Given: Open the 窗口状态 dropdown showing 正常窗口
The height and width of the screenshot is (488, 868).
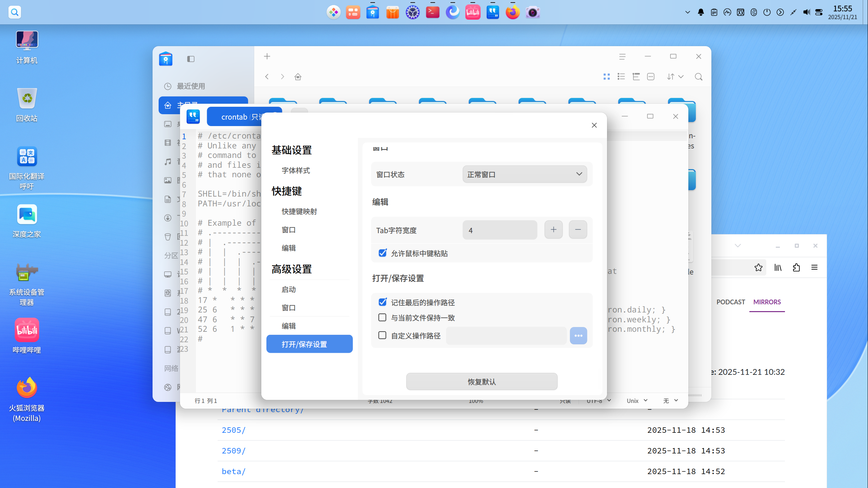Looking at the screenshot, I should point(525,174).
